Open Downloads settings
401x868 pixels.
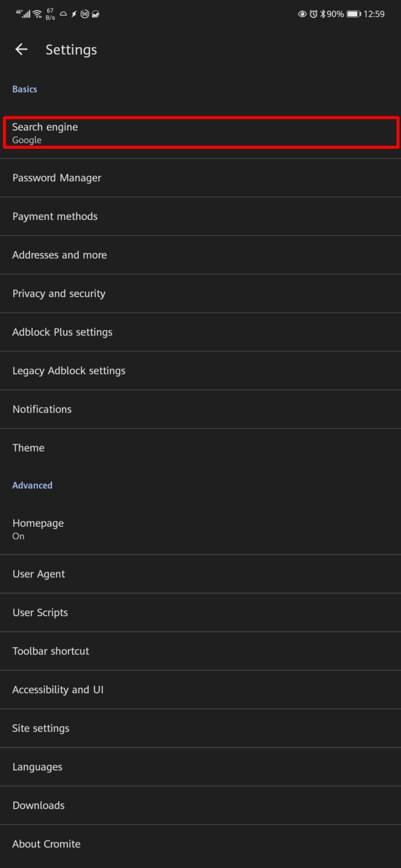200,805
